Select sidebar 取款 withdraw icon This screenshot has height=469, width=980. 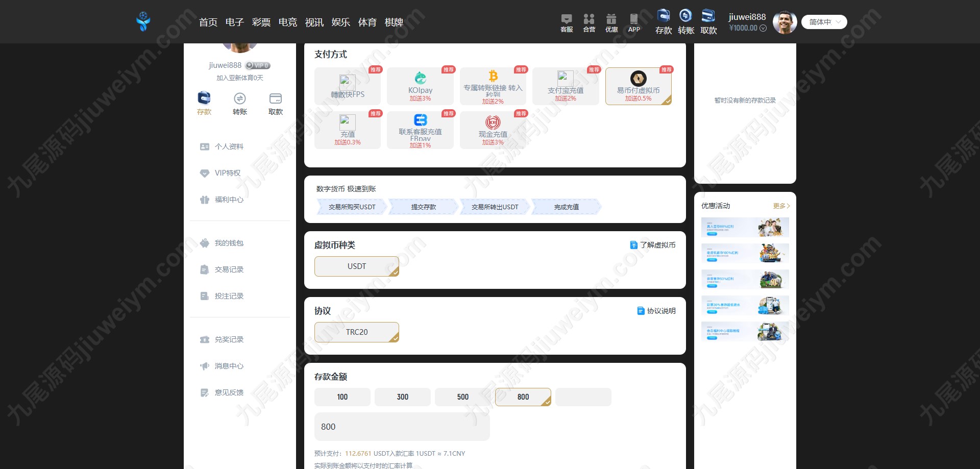[276, 103]
